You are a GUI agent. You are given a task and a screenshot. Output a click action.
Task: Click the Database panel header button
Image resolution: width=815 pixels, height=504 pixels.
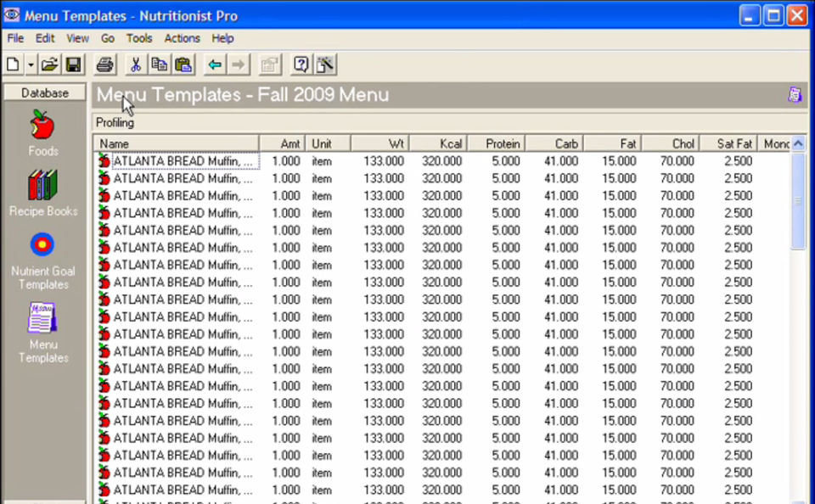[45, 93]
